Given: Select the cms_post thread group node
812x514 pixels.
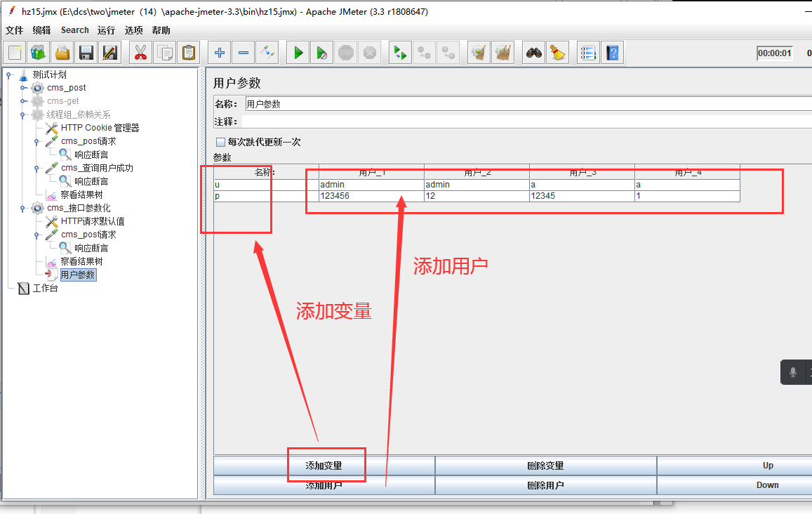Looking at the screenshot, I should (66, 88).
